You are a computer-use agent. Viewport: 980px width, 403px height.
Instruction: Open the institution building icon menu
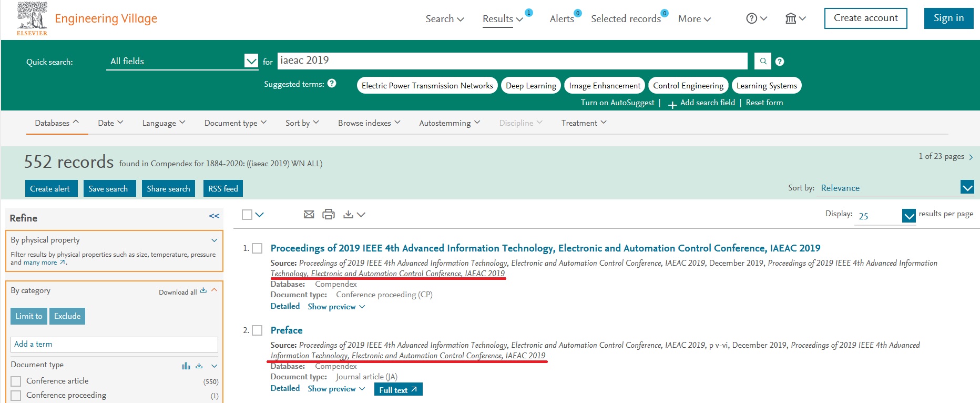click(791, 18)
